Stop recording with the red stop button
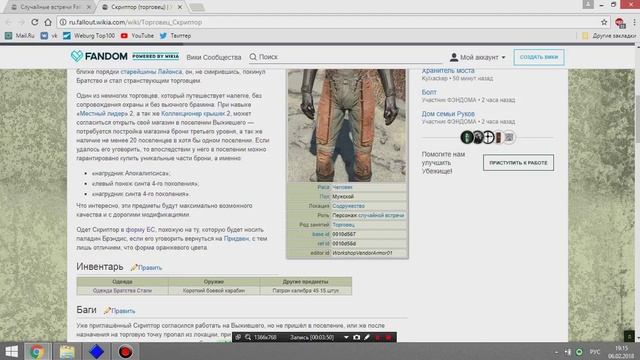 click(388, 338)
